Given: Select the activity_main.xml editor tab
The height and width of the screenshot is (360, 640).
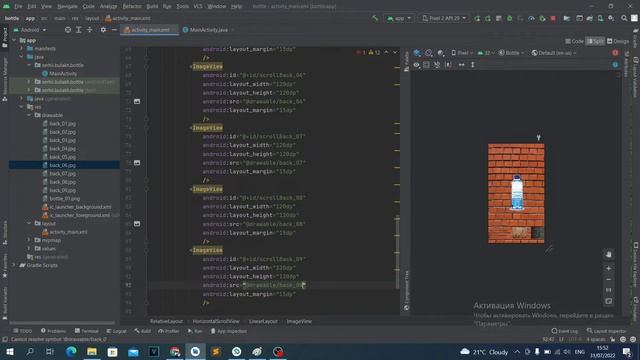Looking at the screenshot, I should (x=149, y=30).
